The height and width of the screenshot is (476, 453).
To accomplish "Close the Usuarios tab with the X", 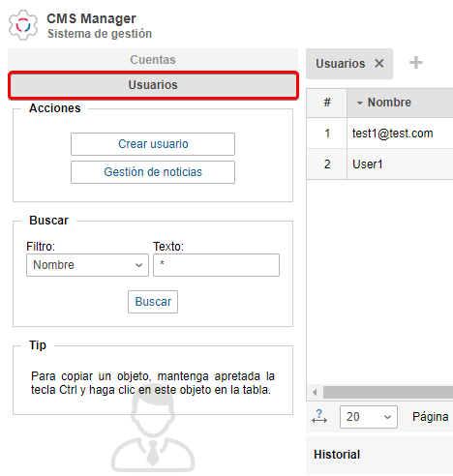I will click(379, 63).
